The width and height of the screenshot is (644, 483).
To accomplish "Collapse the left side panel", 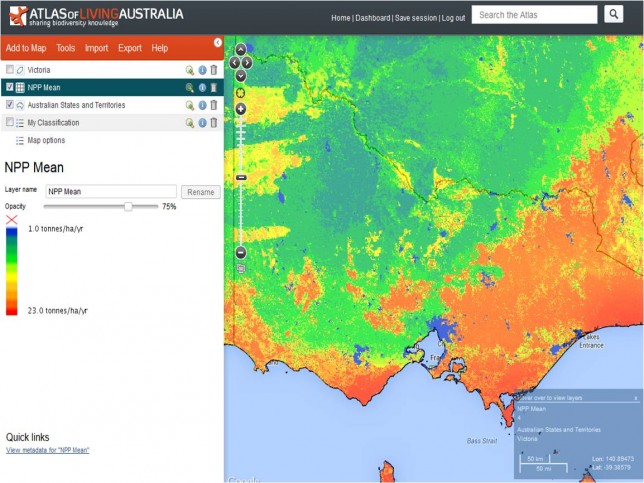I will 218,42.
